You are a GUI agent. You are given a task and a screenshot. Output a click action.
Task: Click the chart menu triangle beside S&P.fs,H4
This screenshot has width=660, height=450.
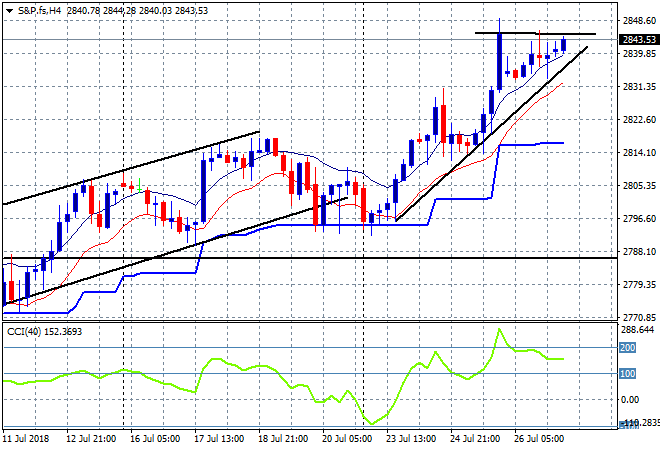click(9, 11)
